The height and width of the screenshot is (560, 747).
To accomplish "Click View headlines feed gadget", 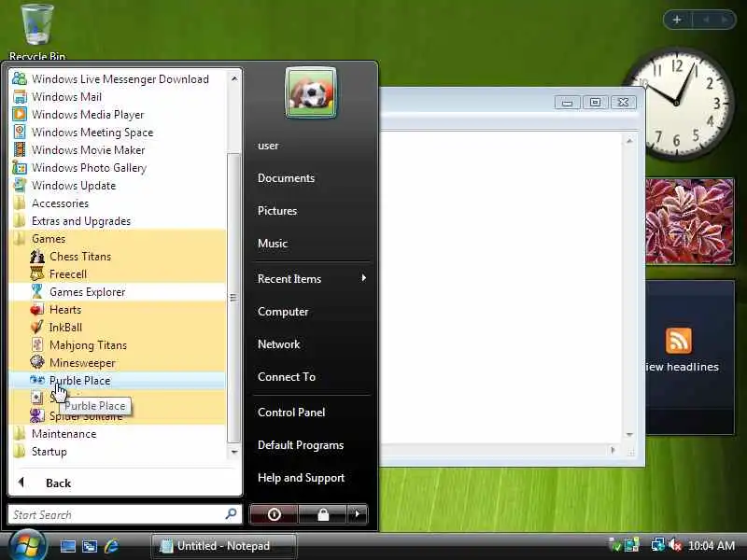I will pos(690,357).
